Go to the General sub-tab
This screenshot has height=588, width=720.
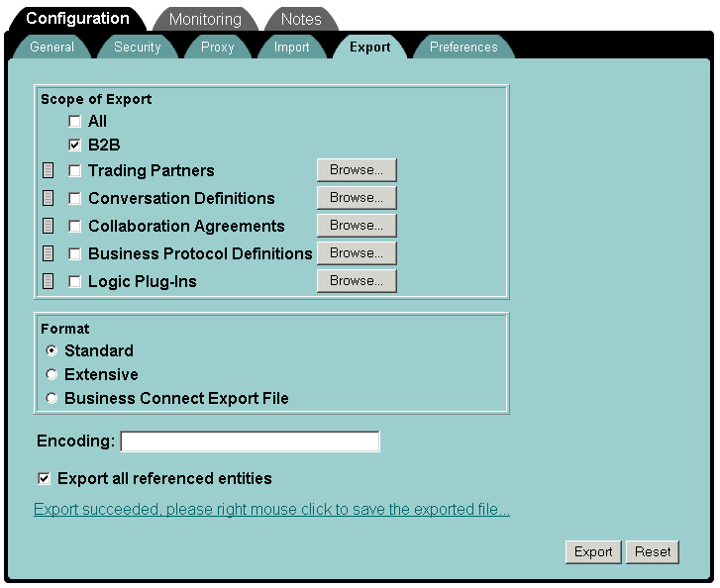pos(51,47)
